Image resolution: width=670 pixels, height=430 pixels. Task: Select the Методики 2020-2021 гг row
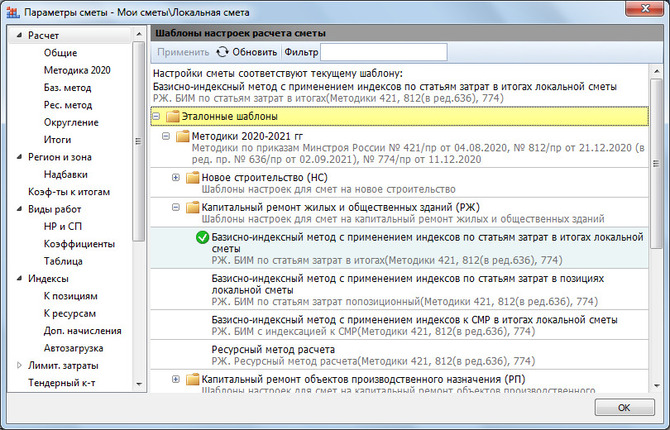[399, 147]
